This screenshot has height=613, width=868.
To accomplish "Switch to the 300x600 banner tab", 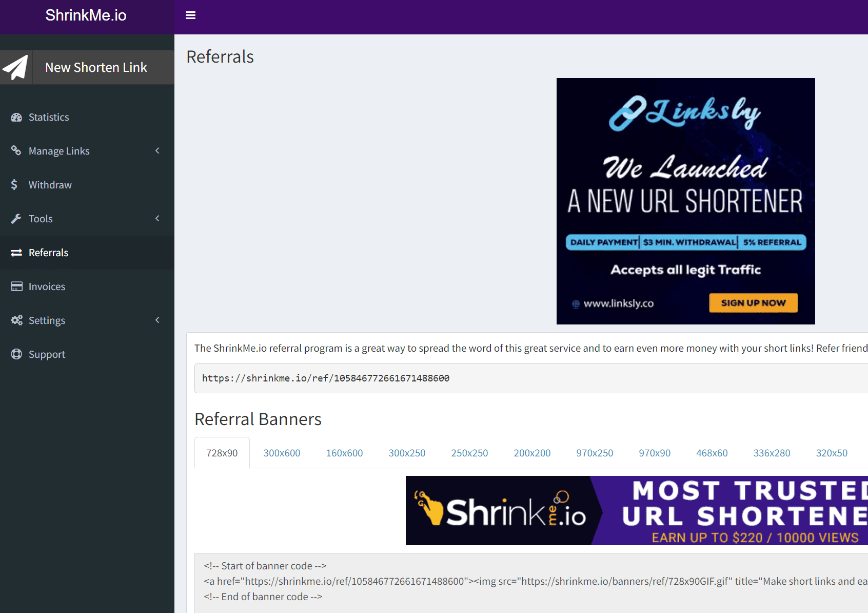I will tap(282, 453).
